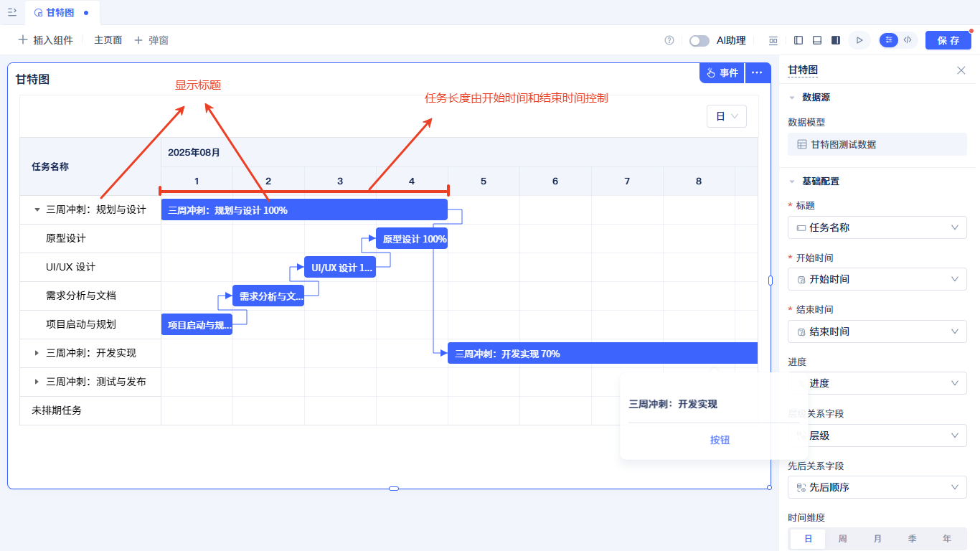Image resolution: width=980 pixels, height=551 pixels.
Task: Click the left sidebar panel layout icon
Action: point(798,40)
